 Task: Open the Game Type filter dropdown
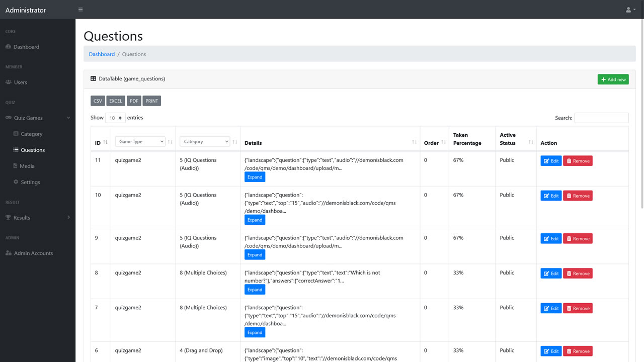click(140, 142)
